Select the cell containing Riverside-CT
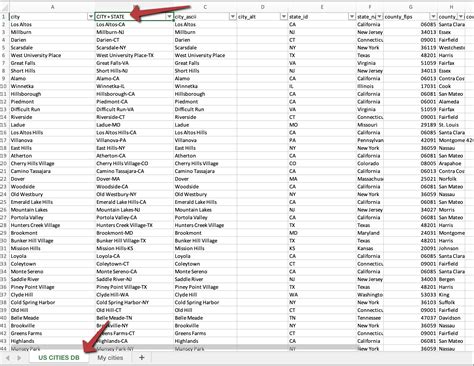The height and width of the screenshot is (366, 474). [134, 117]
